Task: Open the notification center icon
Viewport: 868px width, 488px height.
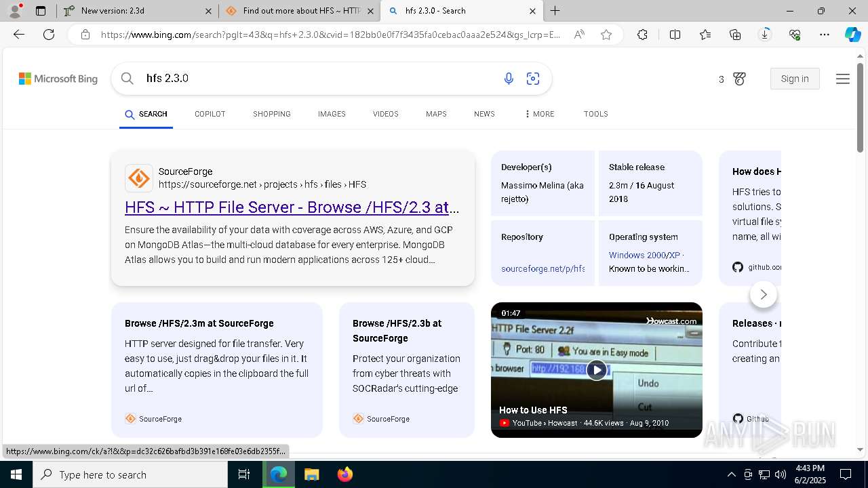Action: pyautogui.click(x=846, y=474)
